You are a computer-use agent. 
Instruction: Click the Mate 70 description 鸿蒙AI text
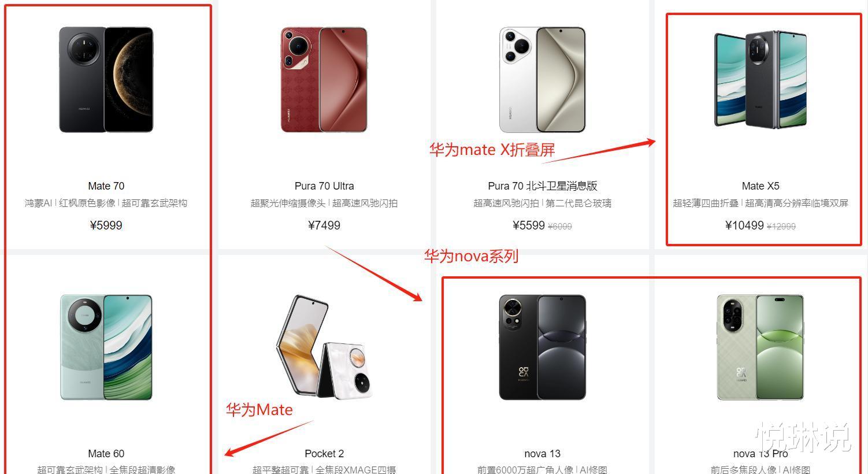tap(38, 203)
